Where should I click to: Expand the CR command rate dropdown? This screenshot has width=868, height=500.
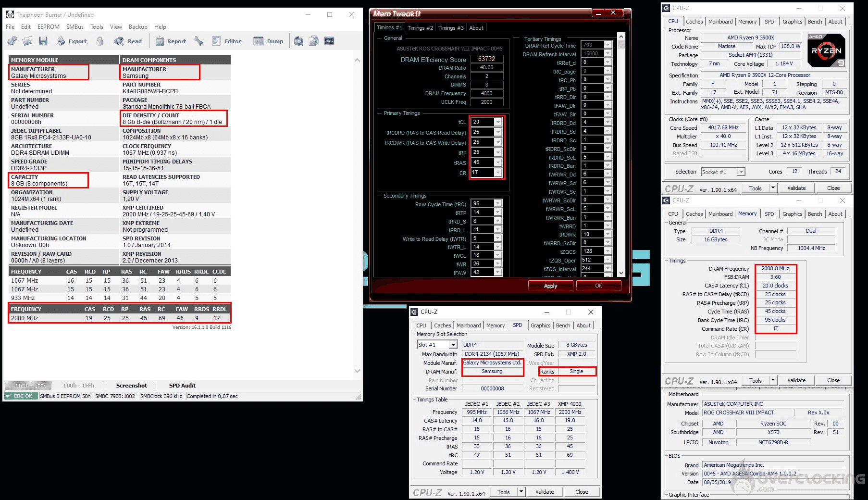[498, 173]
